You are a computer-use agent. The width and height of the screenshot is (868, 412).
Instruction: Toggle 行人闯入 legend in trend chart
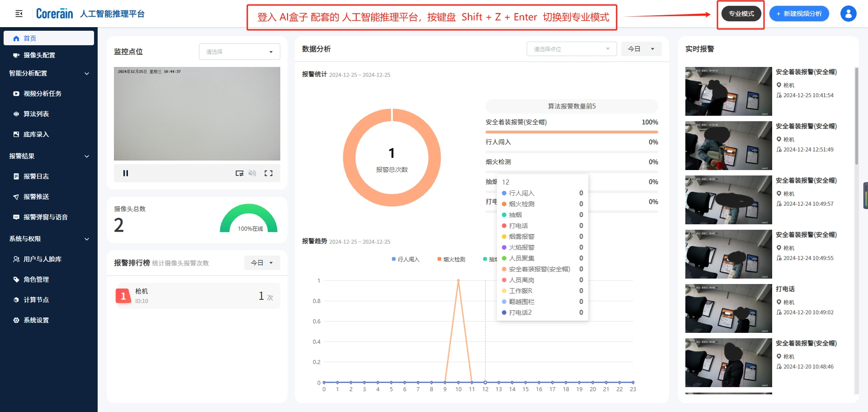coord(406,259)
